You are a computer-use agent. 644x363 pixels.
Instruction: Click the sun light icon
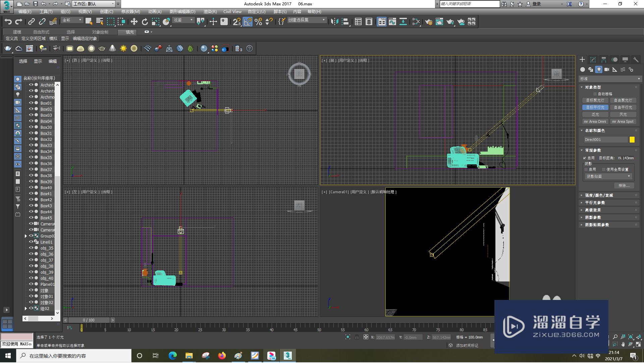(123, 49)
